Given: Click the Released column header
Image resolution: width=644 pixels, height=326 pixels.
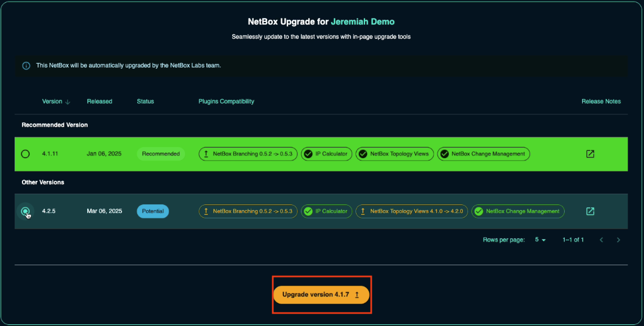Looking at the screenshot, I should (100, 101).
